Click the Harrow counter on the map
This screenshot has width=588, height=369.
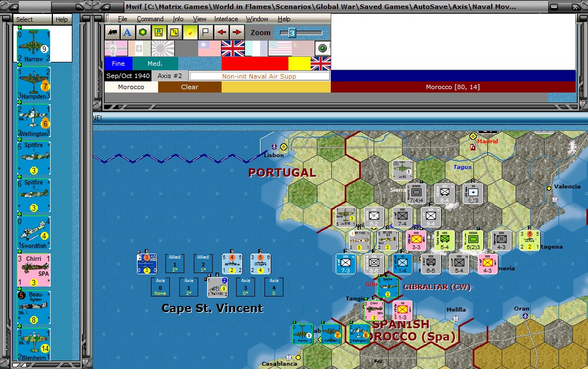[302, 334]
